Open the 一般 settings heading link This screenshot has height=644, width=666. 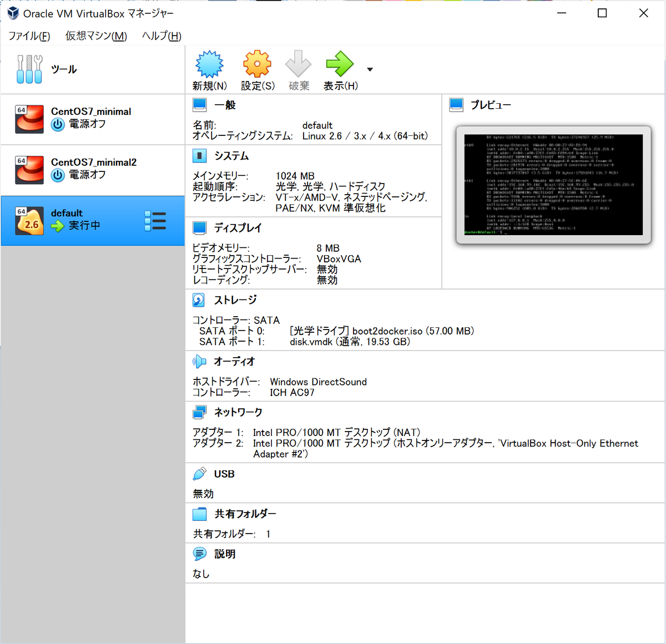[225, 105]
